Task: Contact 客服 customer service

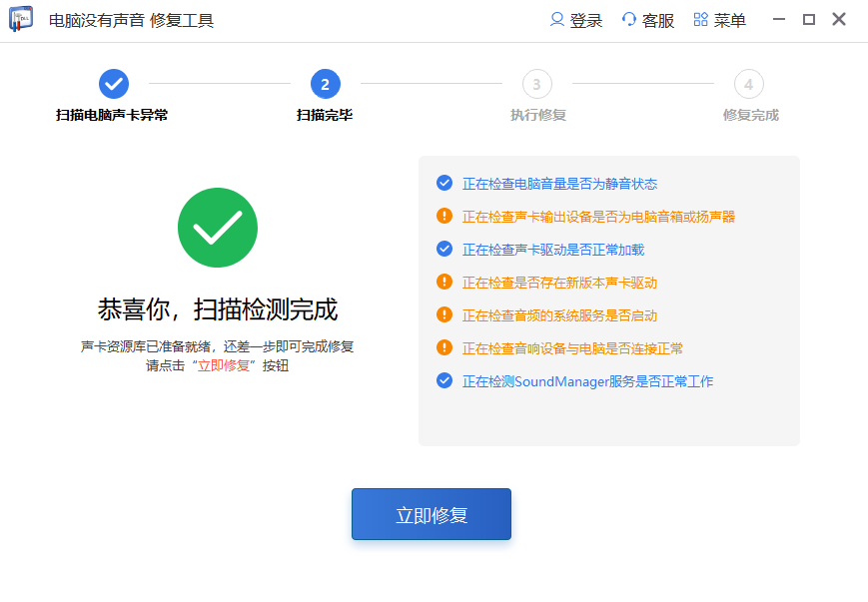Action: (647, 20)
